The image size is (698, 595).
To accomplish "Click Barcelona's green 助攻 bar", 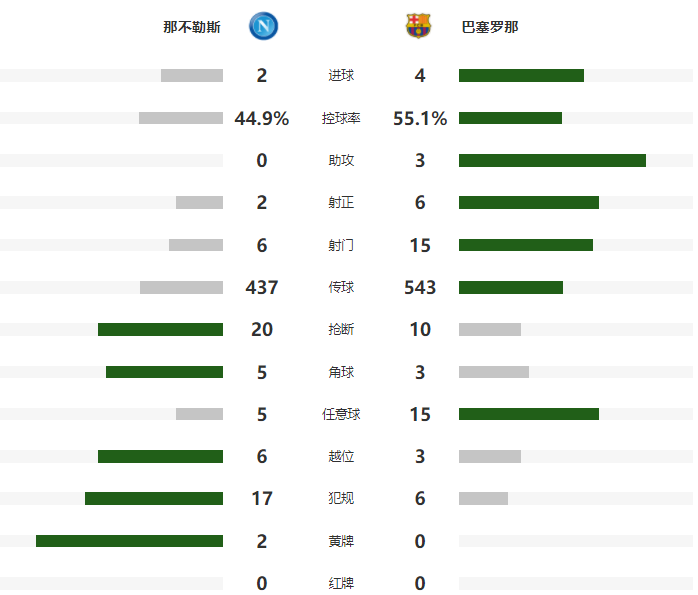I will coord(552,160).
